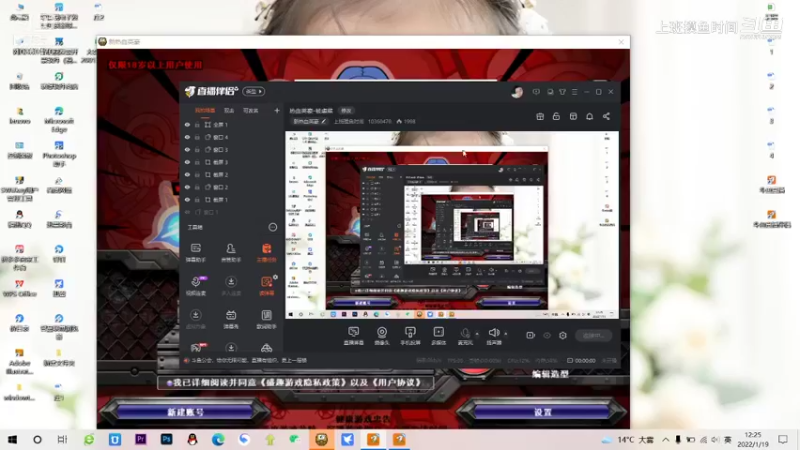Open the messages icon in the title bar
The height and width of the screenshot is (450, 800).
pyautogui.click(x=536, y=92)
